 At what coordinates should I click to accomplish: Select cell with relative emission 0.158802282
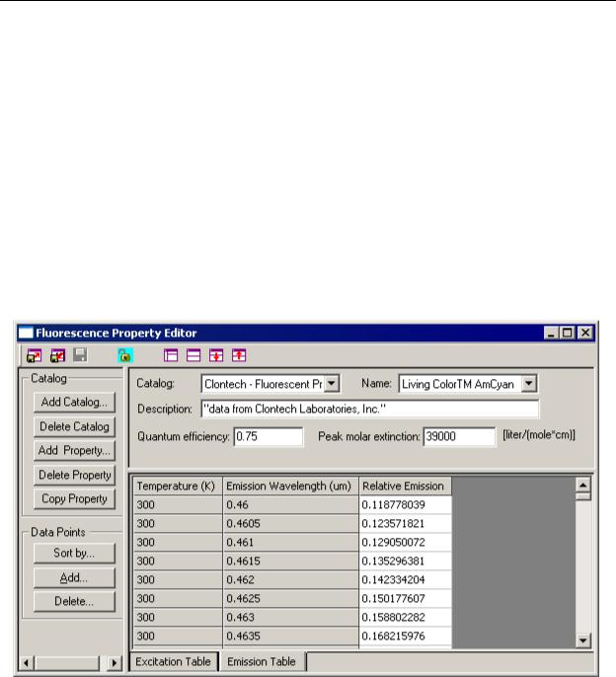(x=405, y=618)
